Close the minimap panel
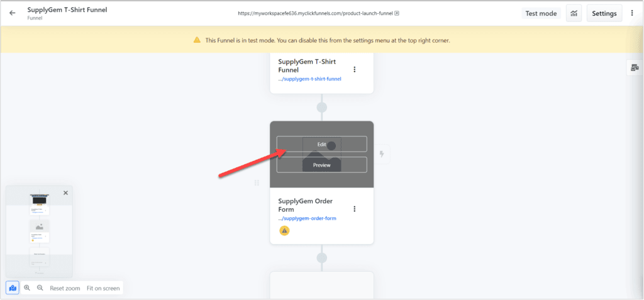This screenshot has width=644, height=300. click(x=65, y=192)
